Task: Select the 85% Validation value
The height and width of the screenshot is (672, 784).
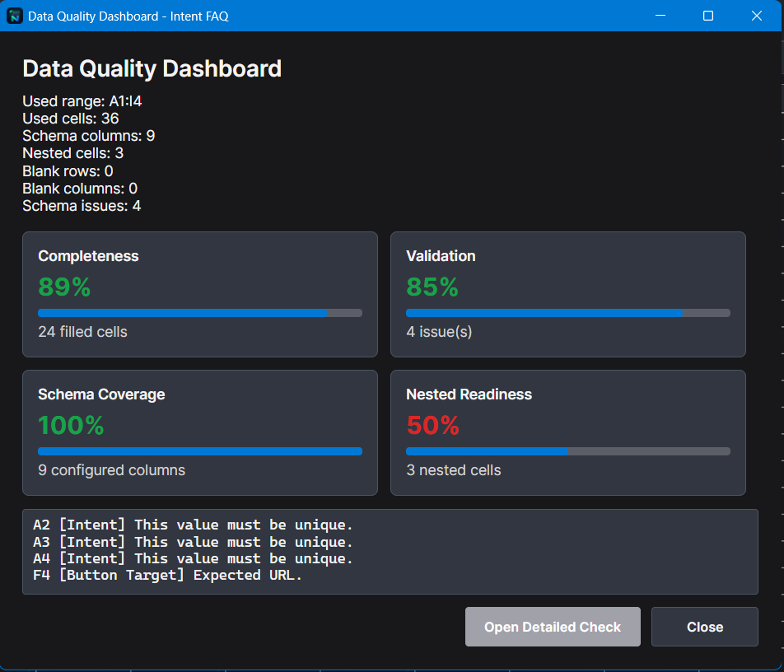Action: pos(432,287)
